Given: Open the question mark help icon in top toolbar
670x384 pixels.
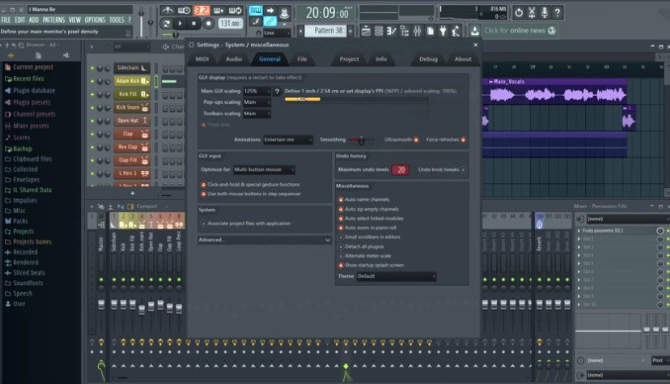Looking at the screenshot, I should 557,12.
